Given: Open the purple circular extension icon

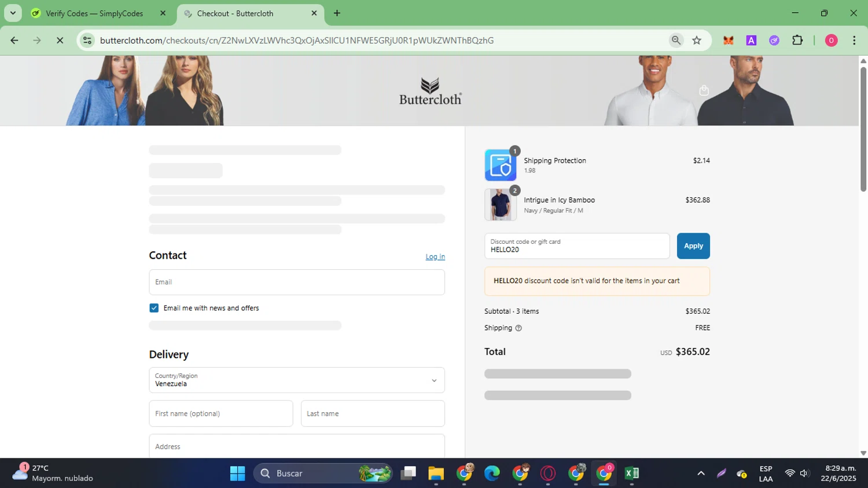Looking at the screenshot, I should coord(774,40).
